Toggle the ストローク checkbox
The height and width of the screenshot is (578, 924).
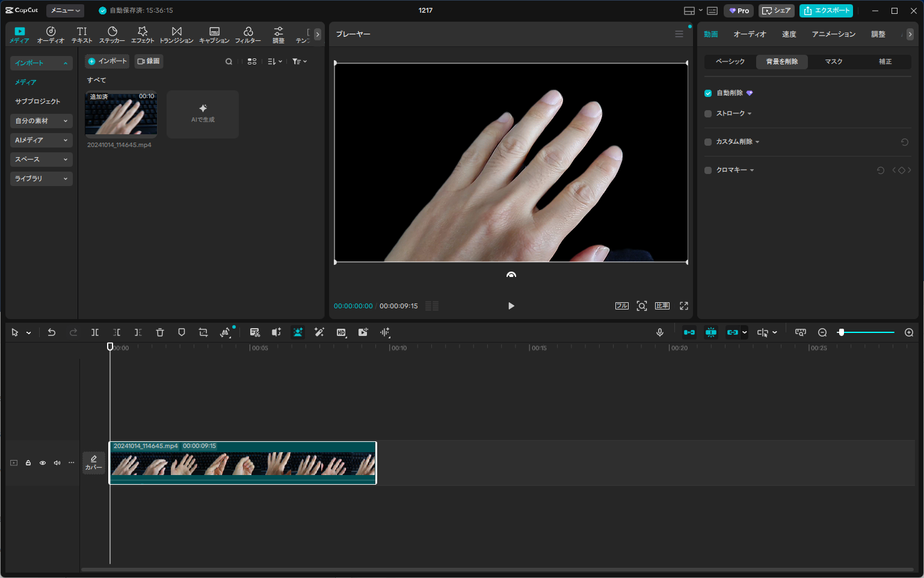707,113
